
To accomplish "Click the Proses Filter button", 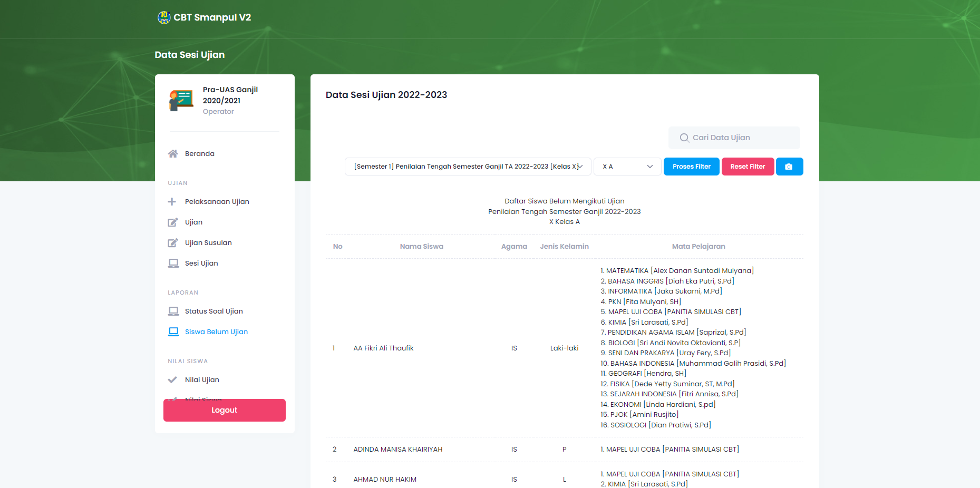I will pyautogui.click(x=691, y=167).
